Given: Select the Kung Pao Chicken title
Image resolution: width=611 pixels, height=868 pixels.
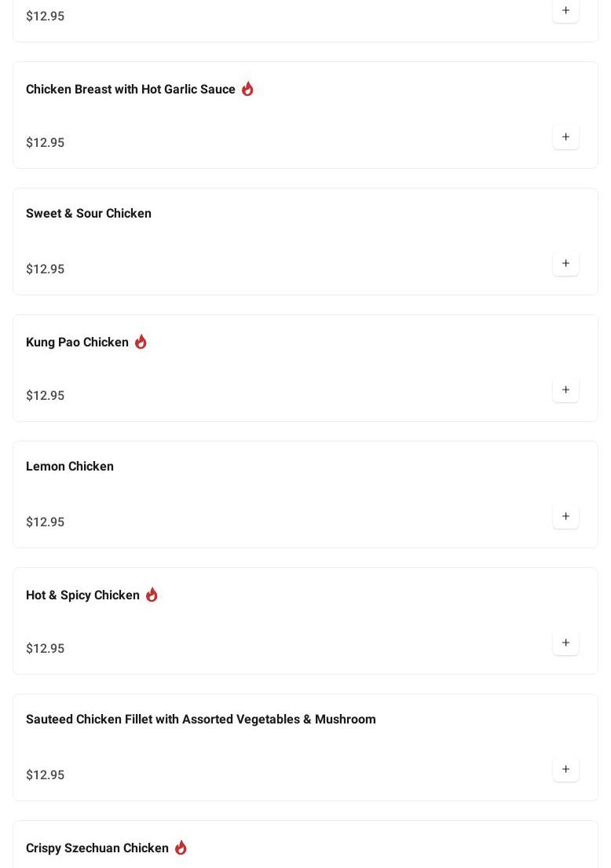Looking at the screenshot, I should [x=77, y=342].
